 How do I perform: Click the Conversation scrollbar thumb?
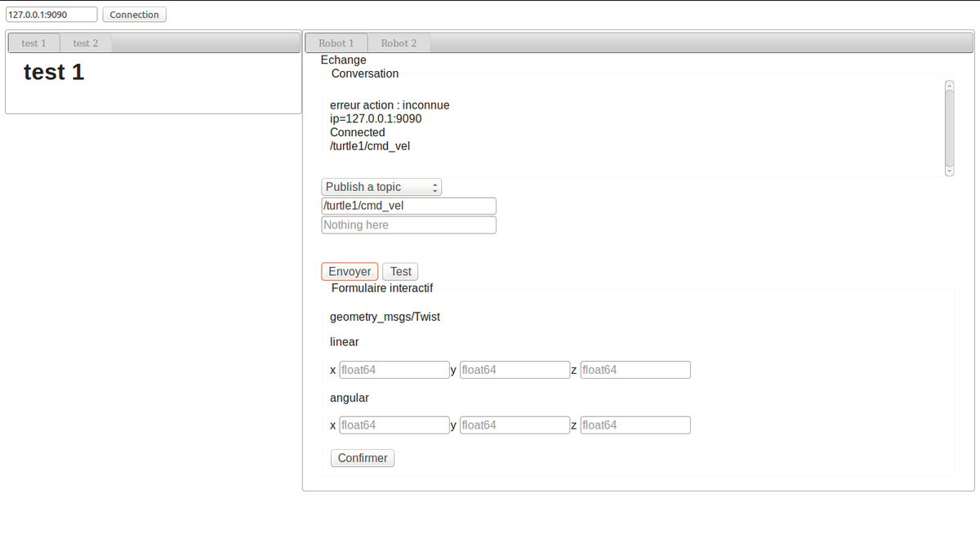949,127
